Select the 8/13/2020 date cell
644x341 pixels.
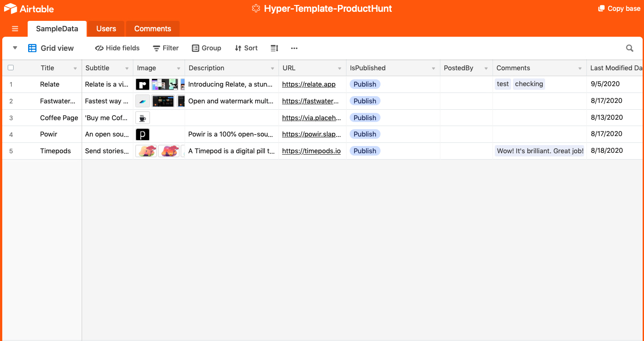tap(615, 117)
